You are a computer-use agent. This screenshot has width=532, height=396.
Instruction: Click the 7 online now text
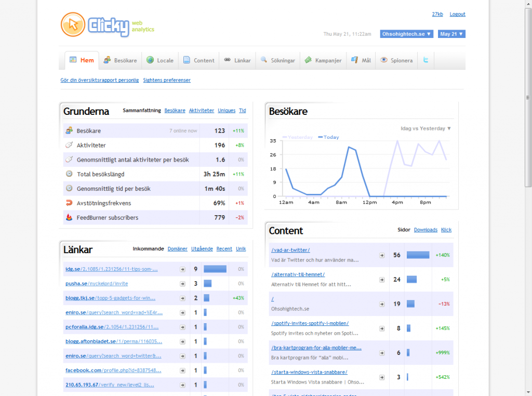coord(183,131)
